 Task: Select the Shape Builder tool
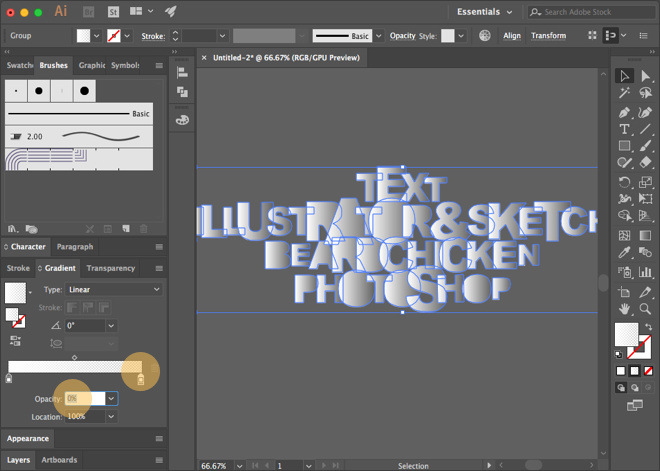coord(624,216)
